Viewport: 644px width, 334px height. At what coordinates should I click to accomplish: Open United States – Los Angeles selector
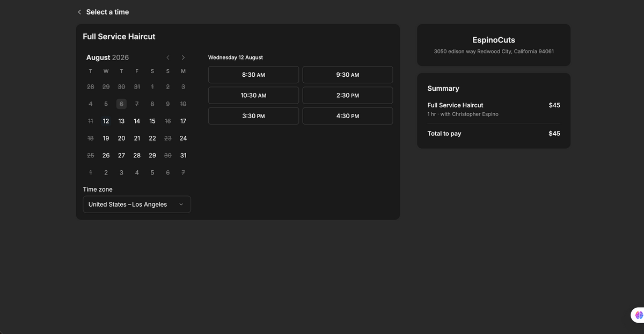pos(137,205)
